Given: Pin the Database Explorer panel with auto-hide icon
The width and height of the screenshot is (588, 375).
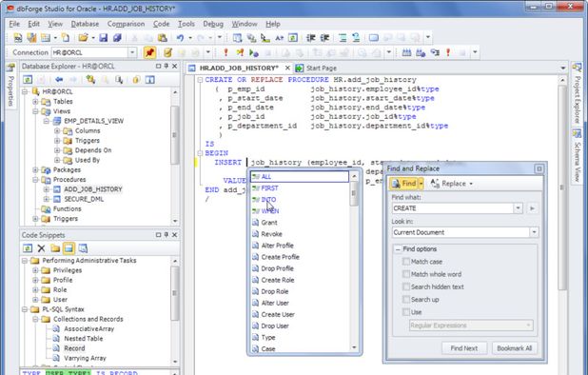Looking at the screenshot, I should pyautogui.click(x=167, y=66).
